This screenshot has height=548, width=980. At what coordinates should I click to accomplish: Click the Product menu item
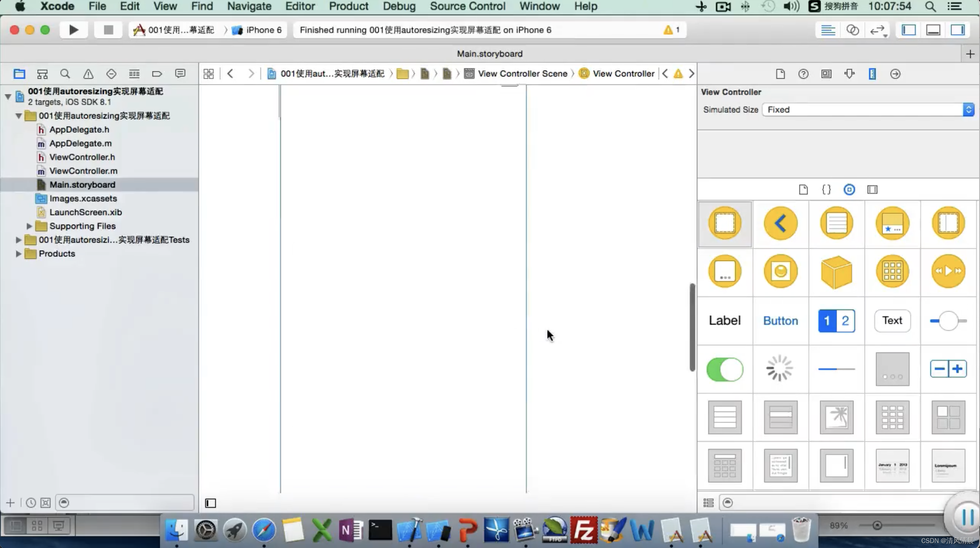(x=348, y=6)
